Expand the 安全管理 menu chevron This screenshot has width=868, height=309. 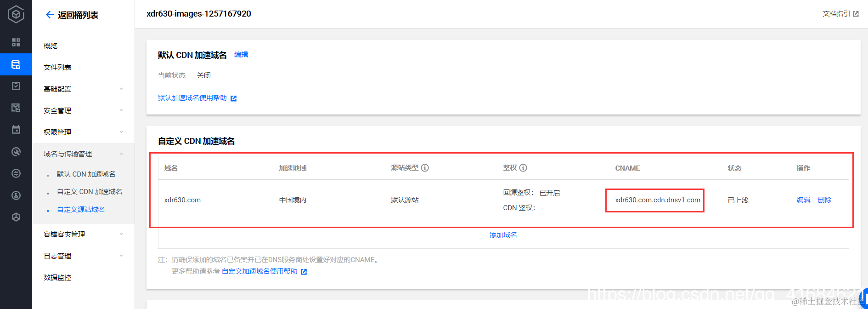tap(121, 110)
